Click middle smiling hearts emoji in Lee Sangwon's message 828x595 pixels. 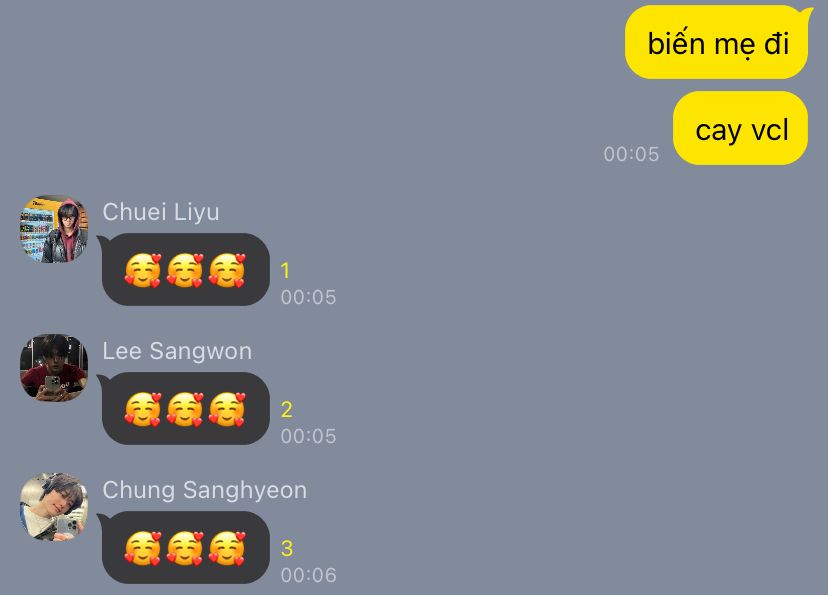click(185, 409)
